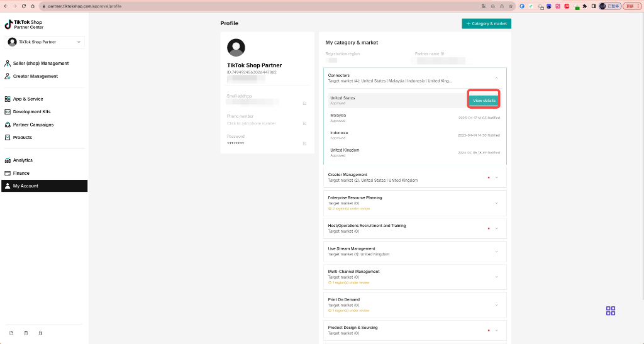Click the Seller (shop) Management person icon

coord(8,64)
